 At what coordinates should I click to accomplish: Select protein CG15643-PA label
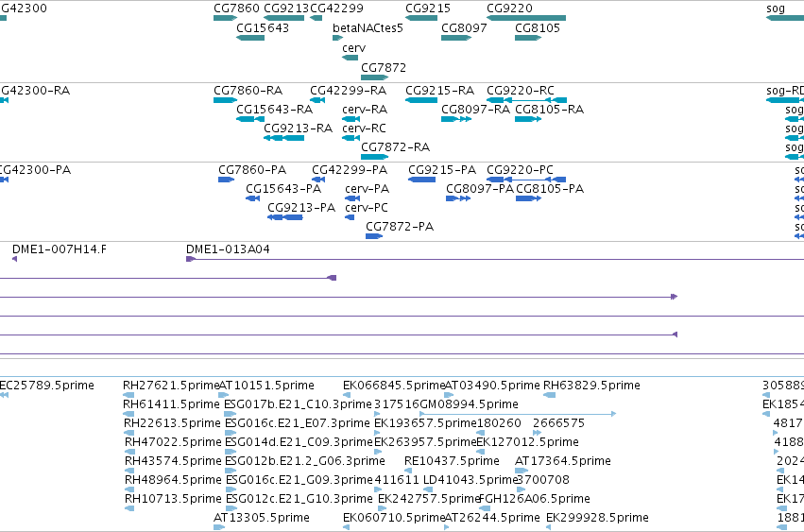(283, 189)
